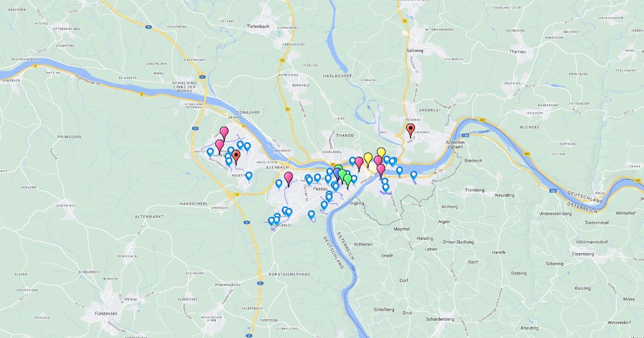The height and width of the screenshot is (338, 644).
Task: Pick the blue pin left of Rittsteig label
Action: pyautogui.click(x=210, y=153)
